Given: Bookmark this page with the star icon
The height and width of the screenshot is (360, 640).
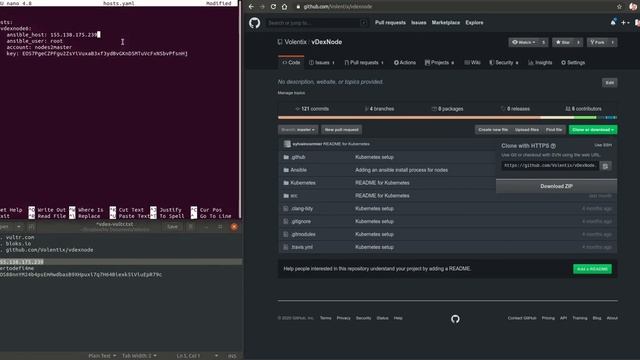Looking at the screenshot, I should 619,7.
